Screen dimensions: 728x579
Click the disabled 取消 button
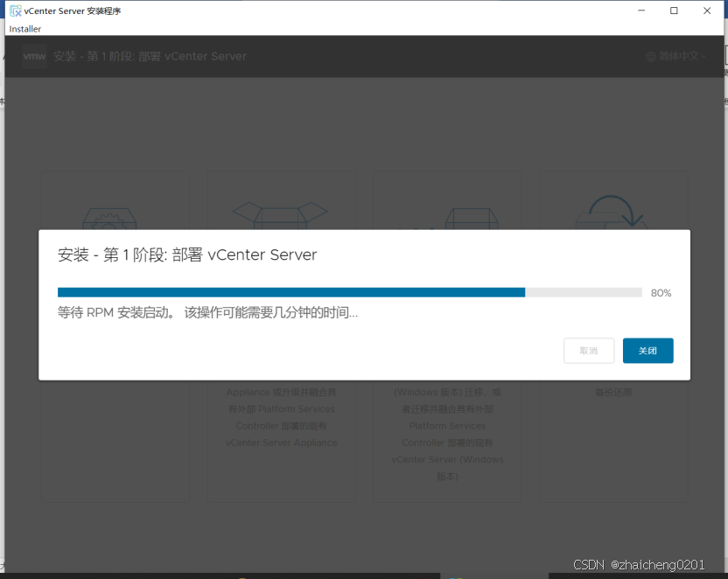point(589,351)
